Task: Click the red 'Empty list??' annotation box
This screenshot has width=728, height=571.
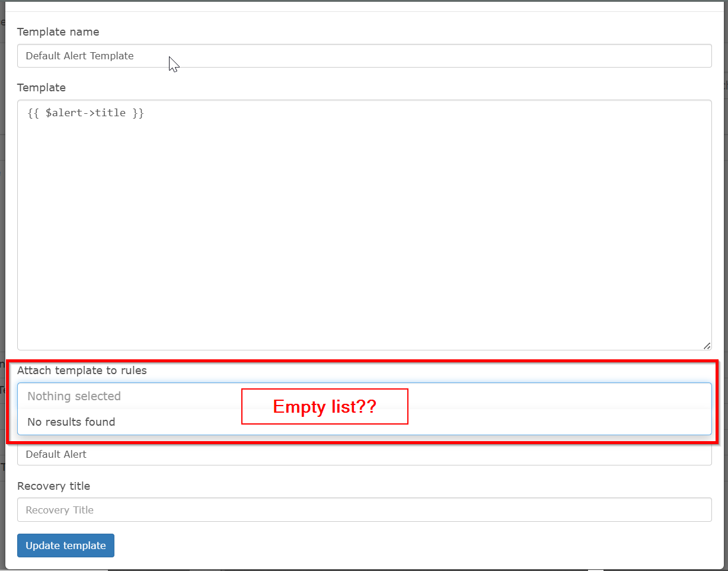Action: (325, 406)
